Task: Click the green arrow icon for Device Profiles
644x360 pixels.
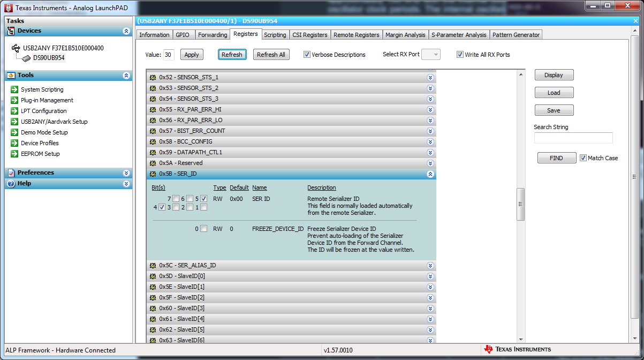Action: (14, 143)
